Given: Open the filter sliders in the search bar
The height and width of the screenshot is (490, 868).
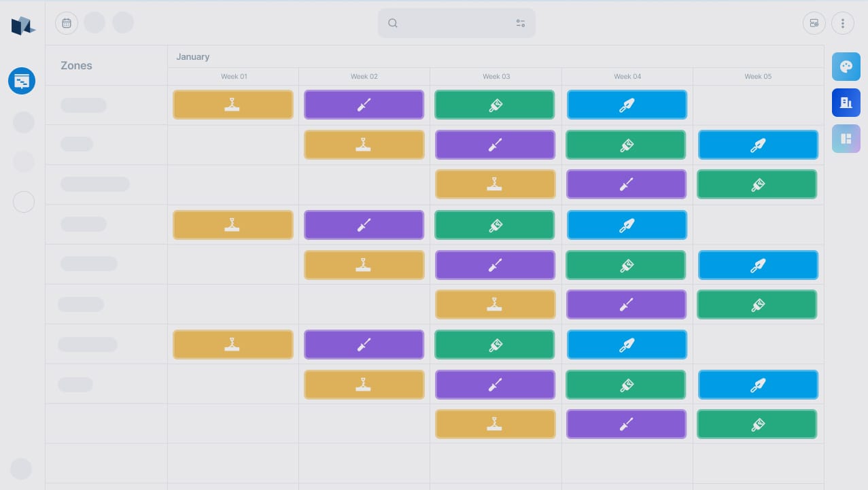Looking at the screenshot, I should coord(521,23).
